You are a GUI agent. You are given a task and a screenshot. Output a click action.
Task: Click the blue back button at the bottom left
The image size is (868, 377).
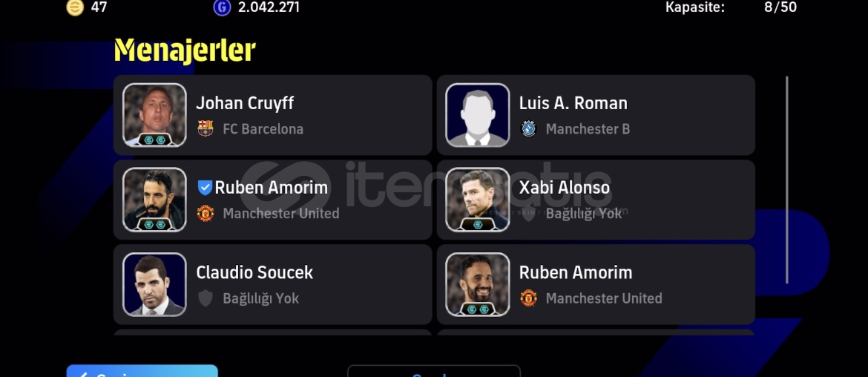tap(142, 371)
